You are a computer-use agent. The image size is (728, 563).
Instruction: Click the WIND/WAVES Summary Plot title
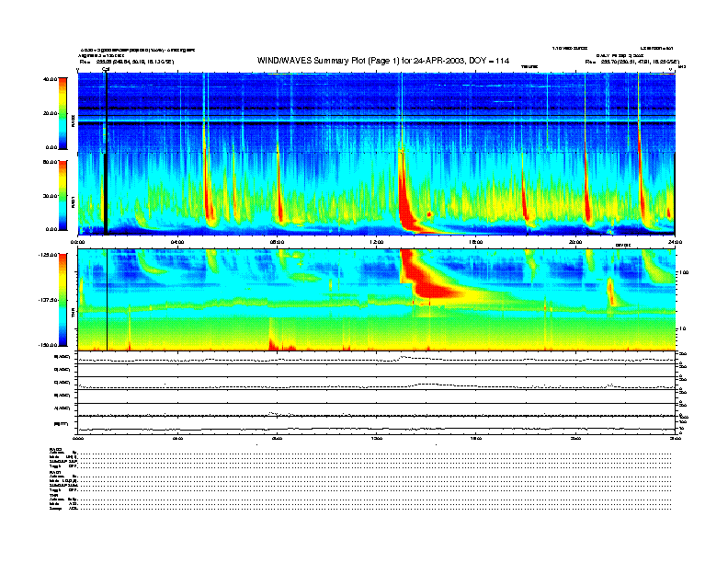pos(383,61)
